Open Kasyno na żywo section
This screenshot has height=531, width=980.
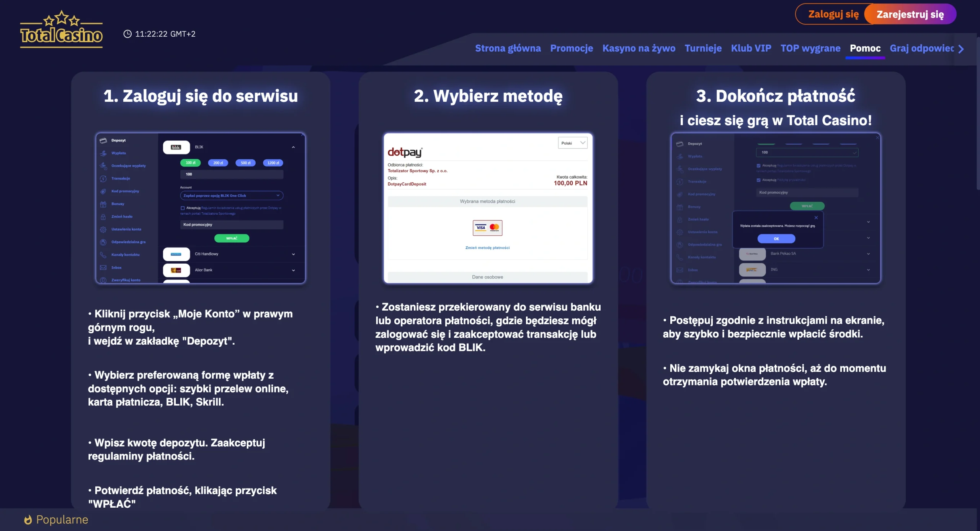click(x=639, y=48)
